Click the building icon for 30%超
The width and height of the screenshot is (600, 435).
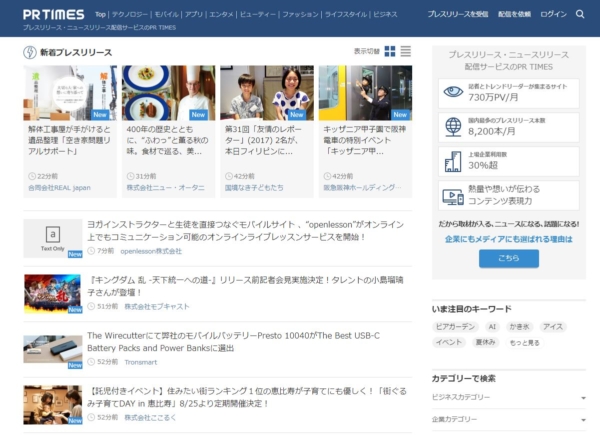coord(452,160)
